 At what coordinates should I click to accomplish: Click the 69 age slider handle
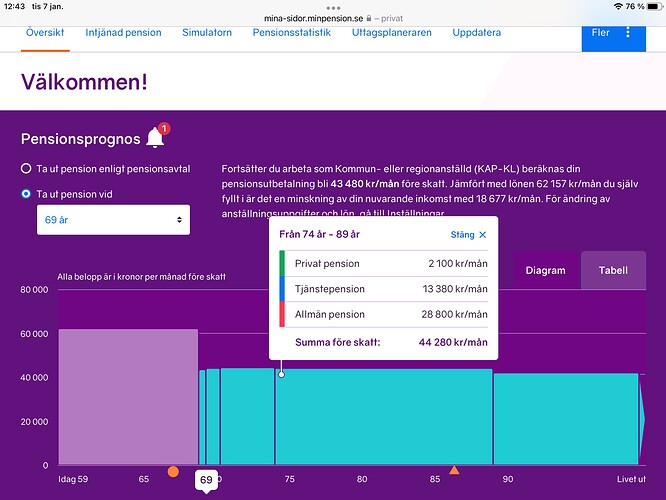[x=206, y=481]
